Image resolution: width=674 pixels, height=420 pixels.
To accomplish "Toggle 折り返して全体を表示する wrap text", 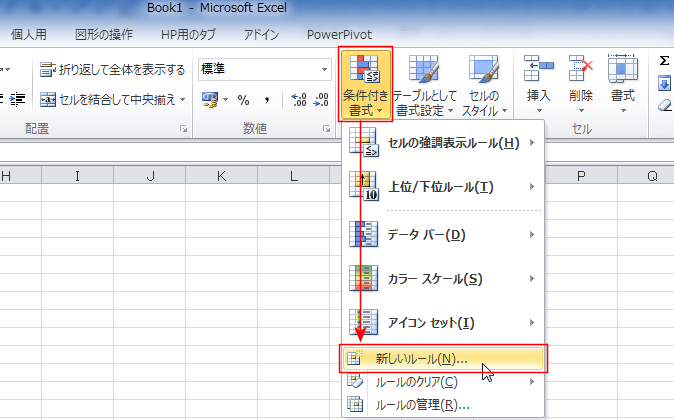I will (112, 69).
